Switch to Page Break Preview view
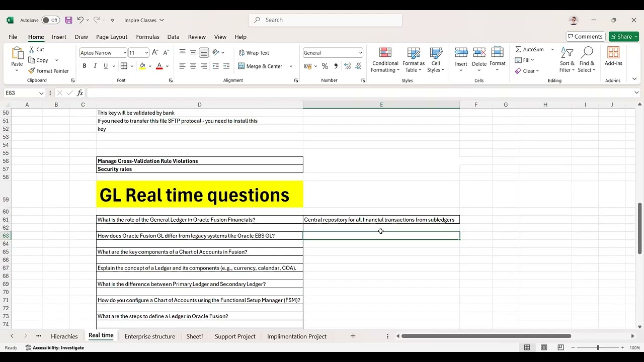This screenshot has width=644, height=362. click(x=560, y=347)
